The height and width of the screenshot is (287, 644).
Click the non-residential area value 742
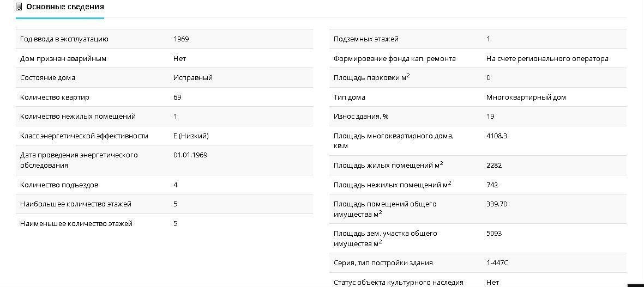coord(492,185)
